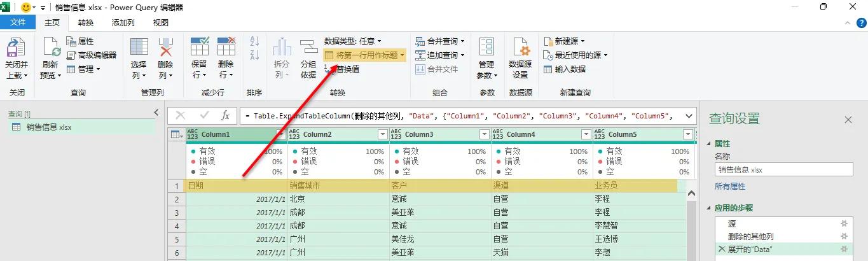
Task: Click the 管理参数 (Manage Parameters) icon
Action: point(486,48)
